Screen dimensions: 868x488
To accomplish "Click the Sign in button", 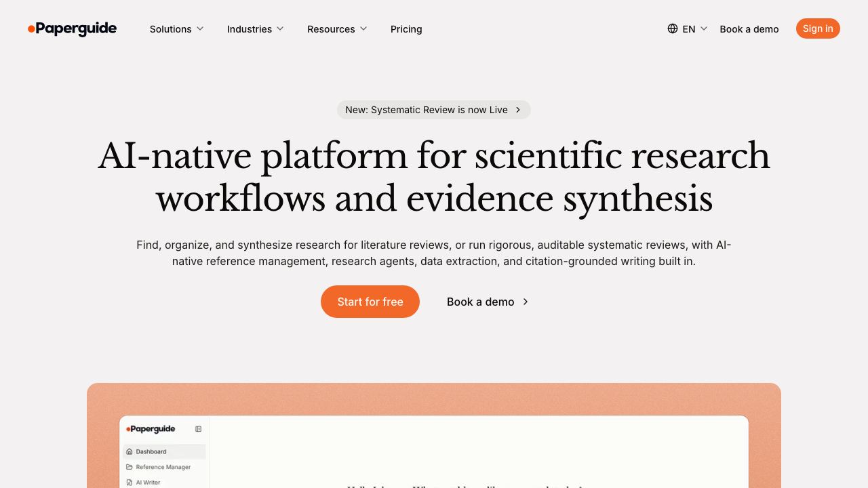I will point(818,28).
